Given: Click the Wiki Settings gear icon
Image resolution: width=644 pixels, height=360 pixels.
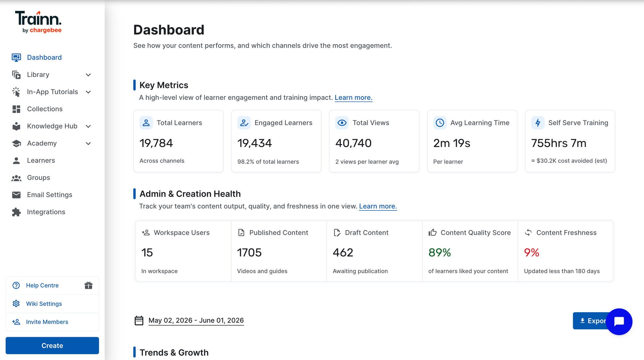Looking at the screenshot, I should tap(16, 304).
